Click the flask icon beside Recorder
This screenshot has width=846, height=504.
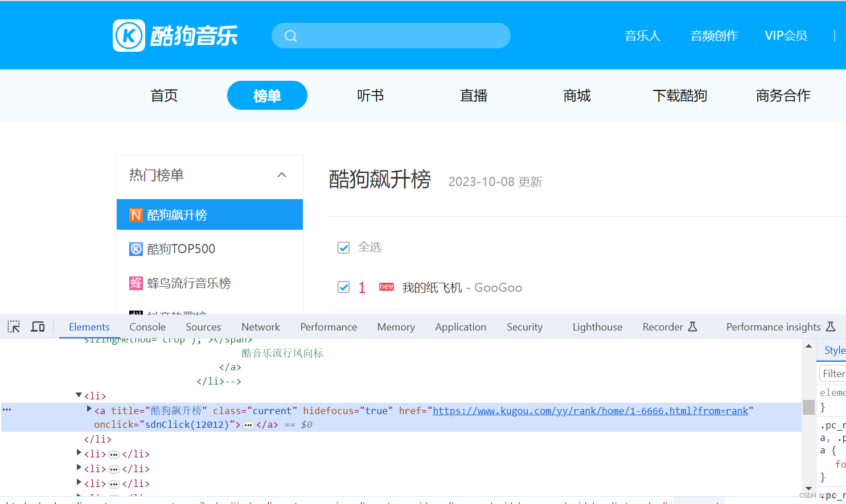coord(693,327)
